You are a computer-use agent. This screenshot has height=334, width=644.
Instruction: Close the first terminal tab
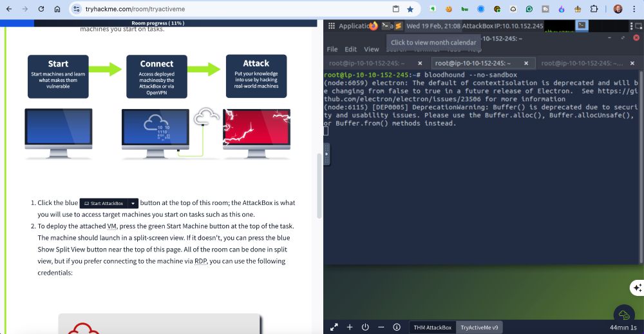420,63
